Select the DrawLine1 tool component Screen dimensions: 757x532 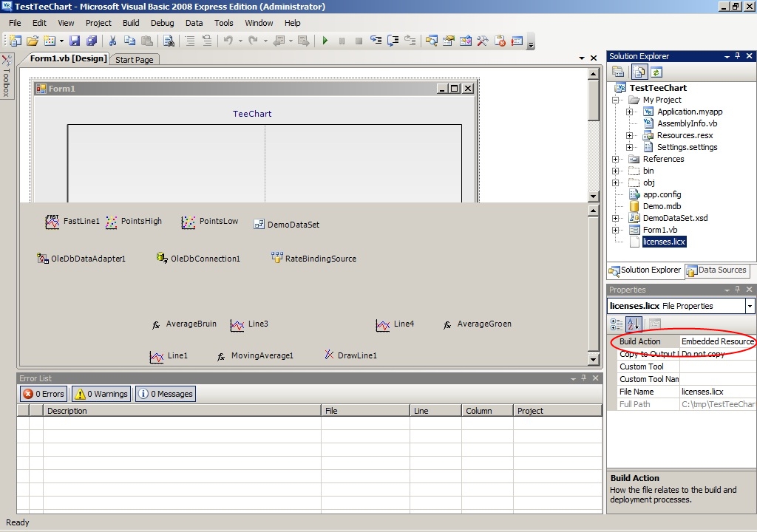coord(350,355)
